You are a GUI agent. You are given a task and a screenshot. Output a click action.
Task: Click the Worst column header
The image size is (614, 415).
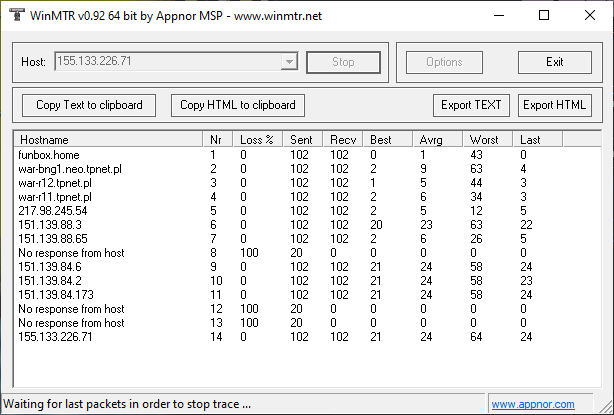488,140
